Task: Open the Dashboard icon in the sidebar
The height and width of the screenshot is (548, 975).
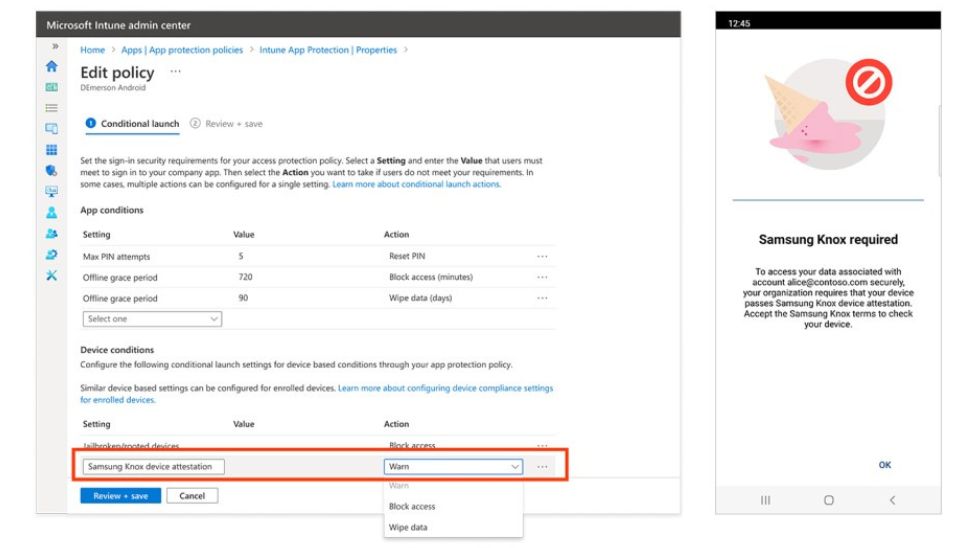Action: (x=52, y=87)
